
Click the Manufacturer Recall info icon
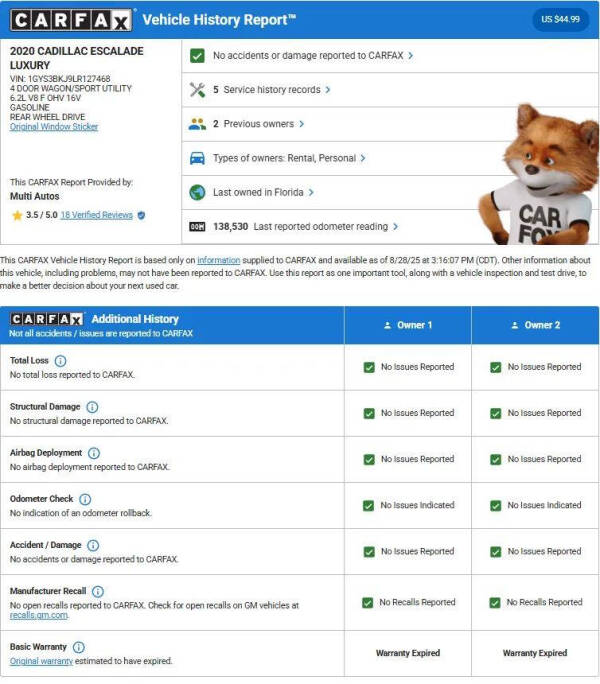(98, 592)
